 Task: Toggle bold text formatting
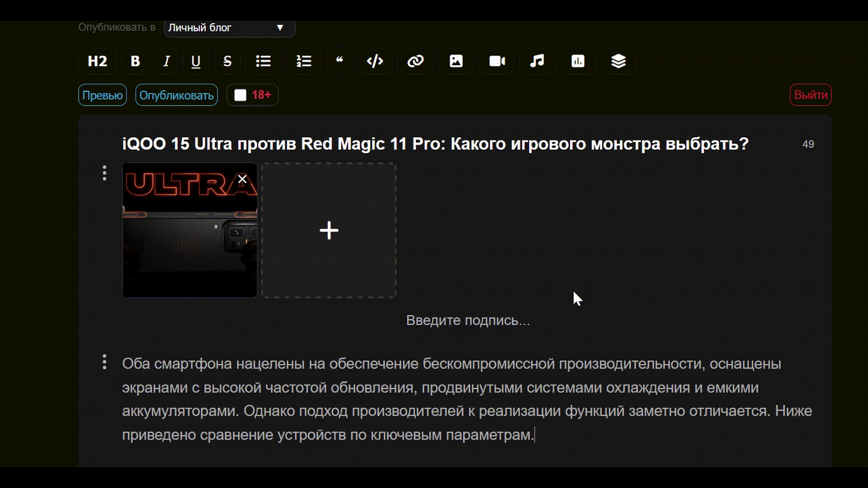[x=135, y=61]
